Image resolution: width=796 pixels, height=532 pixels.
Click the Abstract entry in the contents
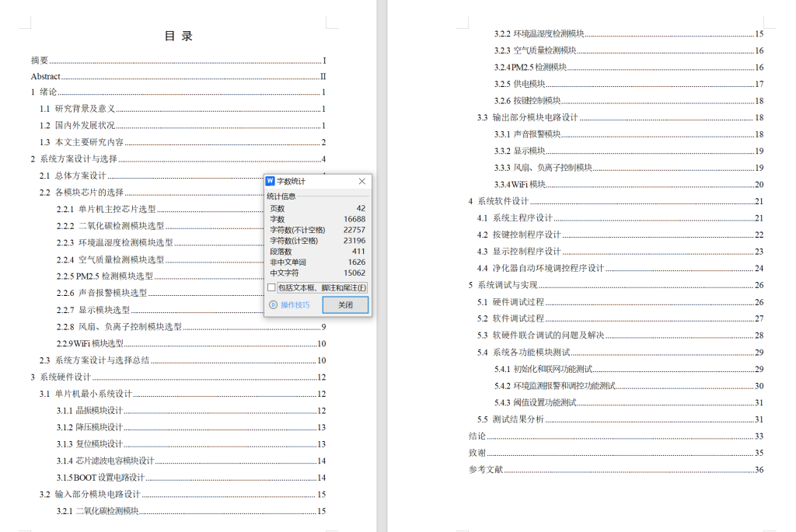pos(44,75)
